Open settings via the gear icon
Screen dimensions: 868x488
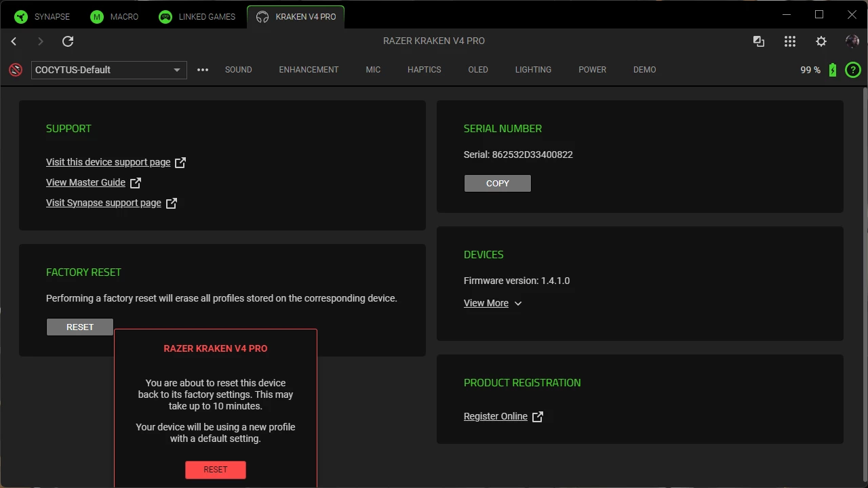click(821, 41)
